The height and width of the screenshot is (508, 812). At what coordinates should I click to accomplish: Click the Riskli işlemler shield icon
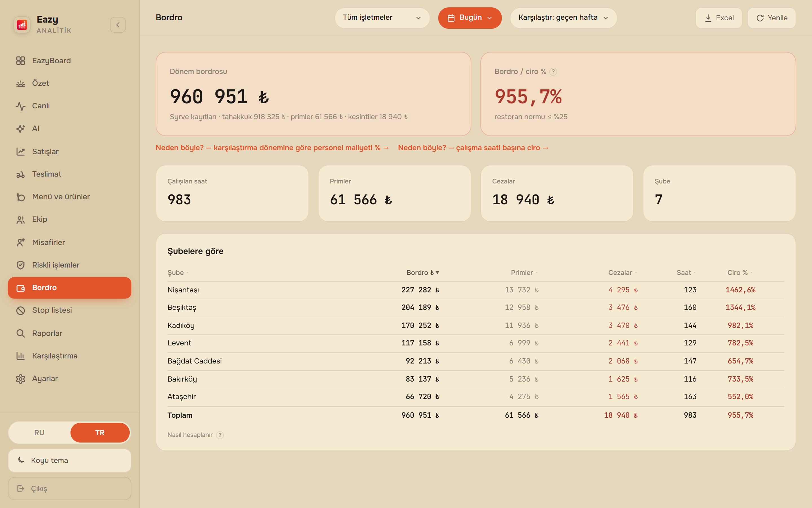[21, 265]
